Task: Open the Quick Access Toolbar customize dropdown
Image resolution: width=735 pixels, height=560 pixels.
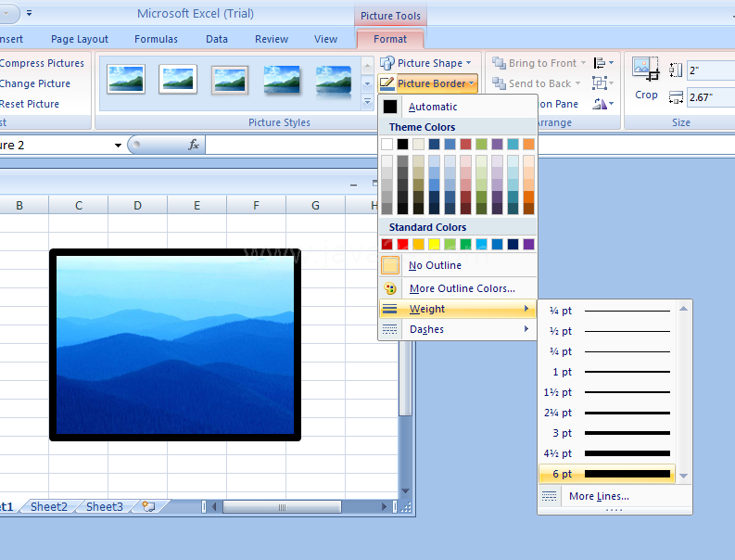Action: (x=29, y=13)
